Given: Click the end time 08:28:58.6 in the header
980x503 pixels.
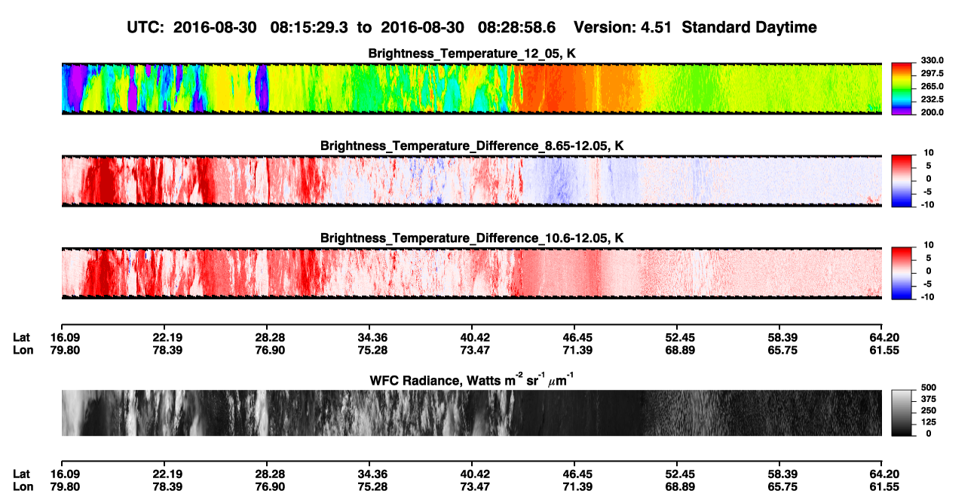Looking at the screenshot, I should click(x=517, y=27).
